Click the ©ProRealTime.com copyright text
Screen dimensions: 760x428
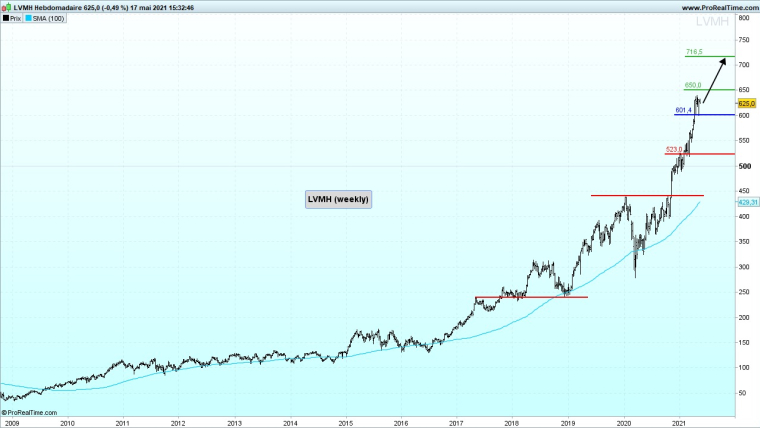pyautogui.click(x=29, y=412)
